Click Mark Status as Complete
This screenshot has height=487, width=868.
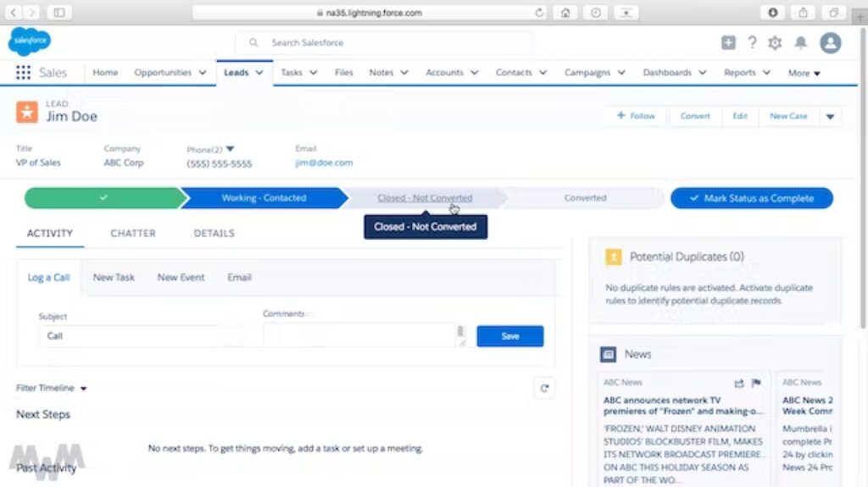point(752,198)
